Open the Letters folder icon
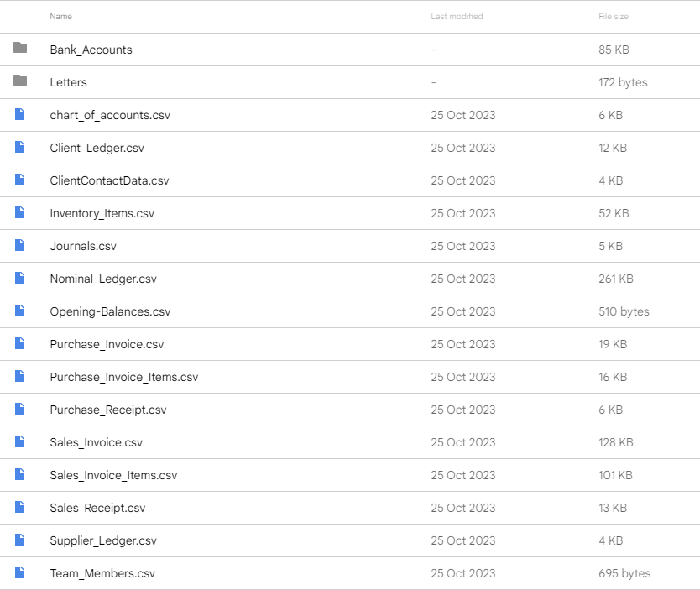The width and height of the screenshot is (700, 590). (x=20, y=81)
